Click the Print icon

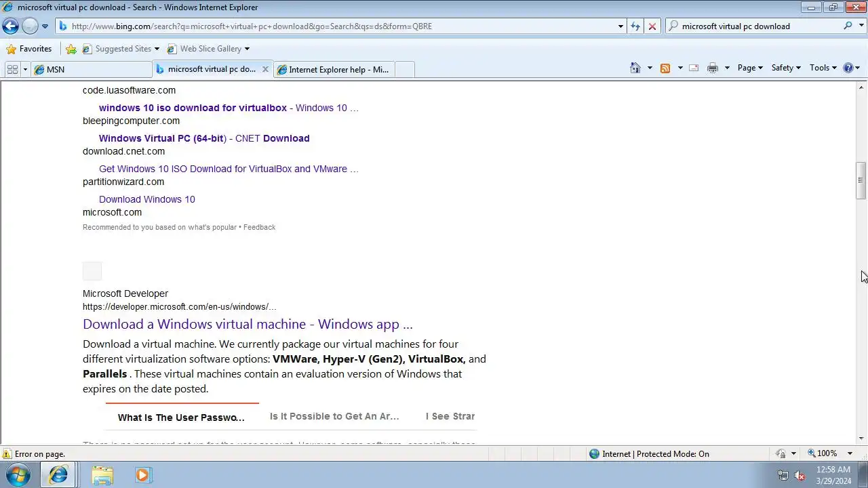pos(712,68)
